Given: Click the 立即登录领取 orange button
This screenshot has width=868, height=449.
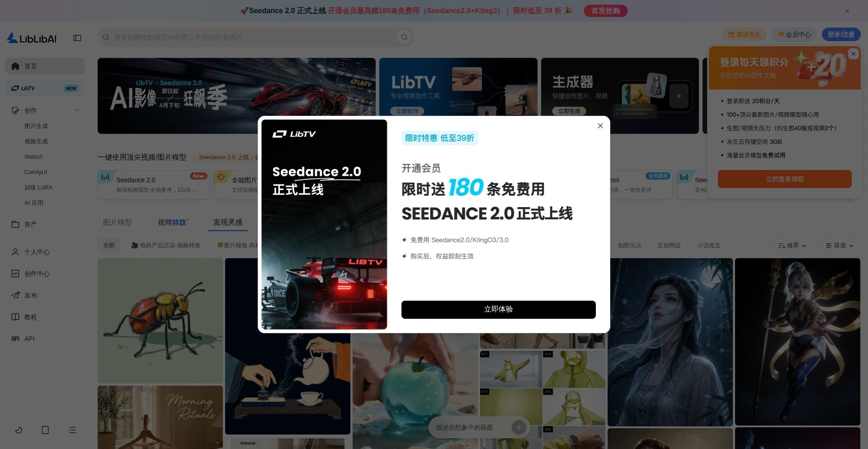Looking at the screenshot, I should pos(784,179).
